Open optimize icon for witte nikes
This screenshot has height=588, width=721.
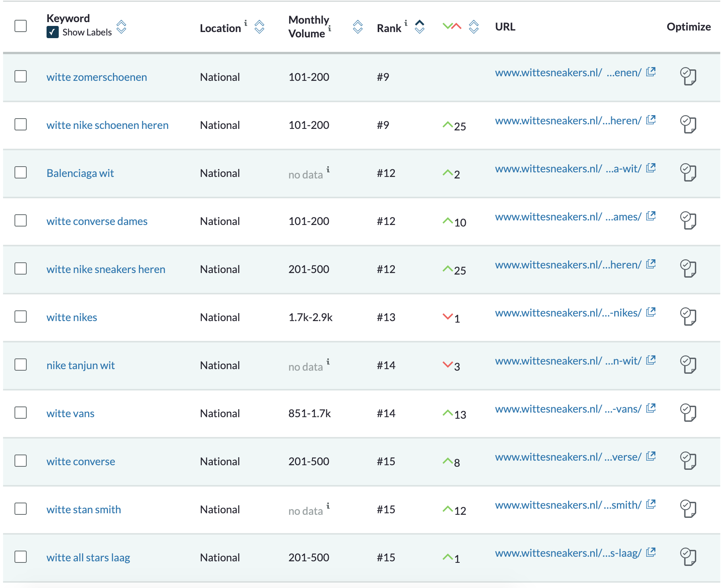click(688, 316)
